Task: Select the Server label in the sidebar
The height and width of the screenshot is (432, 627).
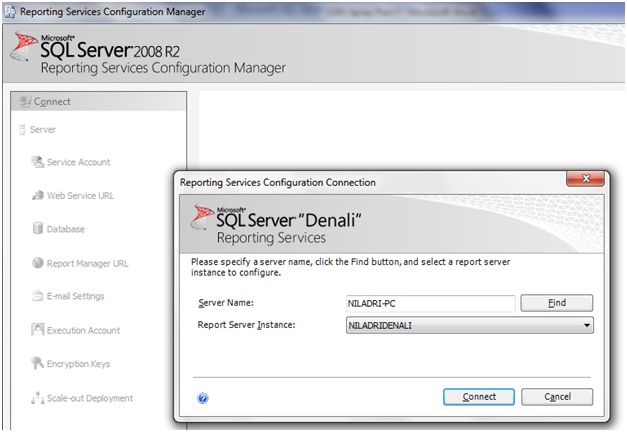Action: coord(43,130)
